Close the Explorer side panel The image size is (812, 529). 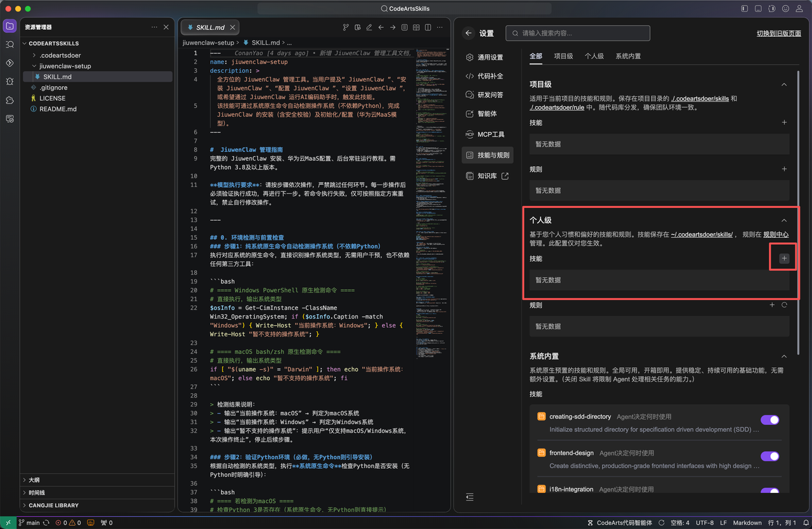(x=166, y=27)
